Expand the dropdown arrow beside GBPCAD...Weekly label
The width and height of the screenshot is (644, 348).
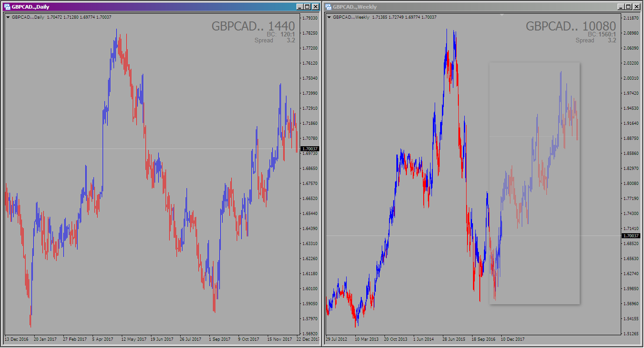[329, 17]
